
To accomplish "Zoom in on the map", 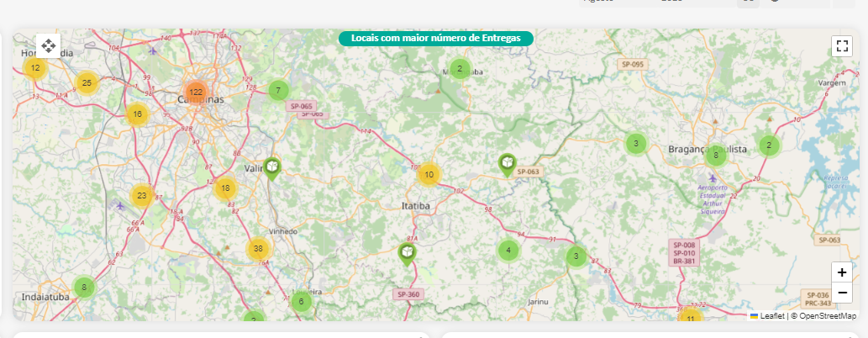I will pos(841,272).
